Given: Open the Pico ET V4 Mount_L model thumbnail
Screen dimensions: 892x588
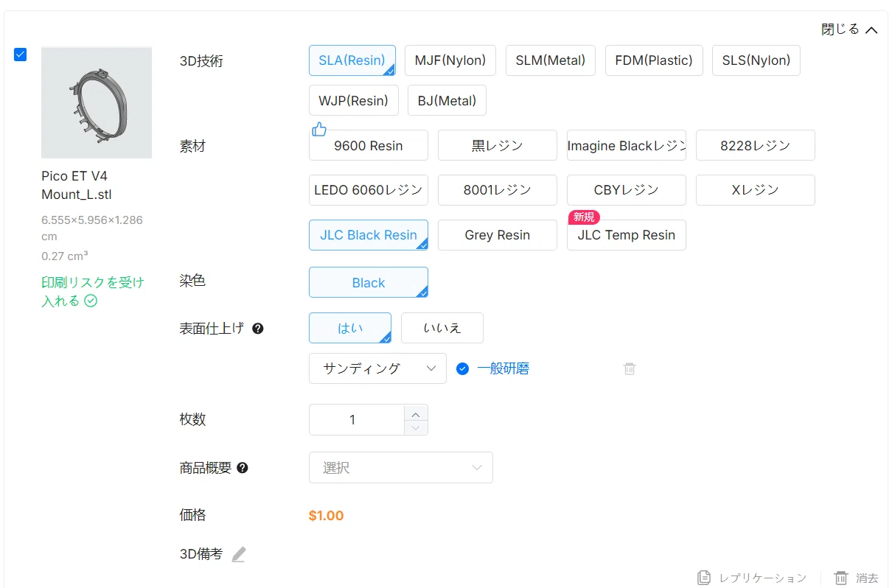Looking at the screenshot, I should 97,102.
